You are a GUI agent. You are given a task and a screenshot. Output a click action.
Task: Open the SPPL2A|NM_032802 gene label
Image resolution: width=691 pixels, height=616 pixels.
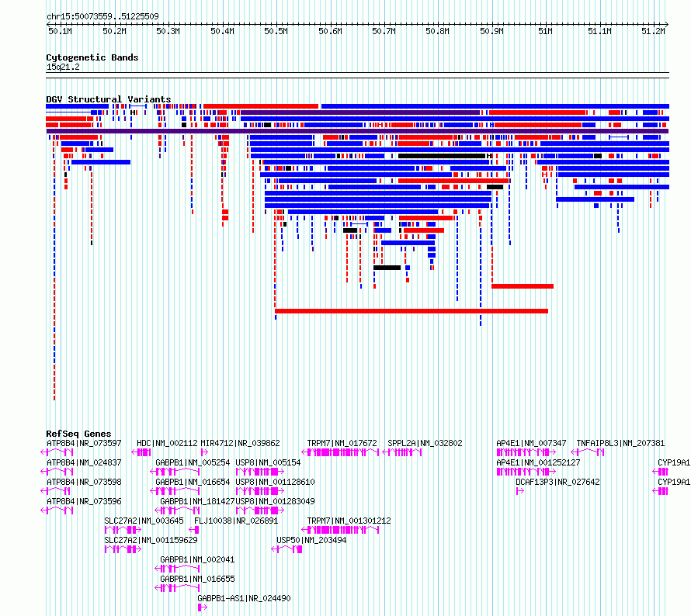tap(425, 444)
